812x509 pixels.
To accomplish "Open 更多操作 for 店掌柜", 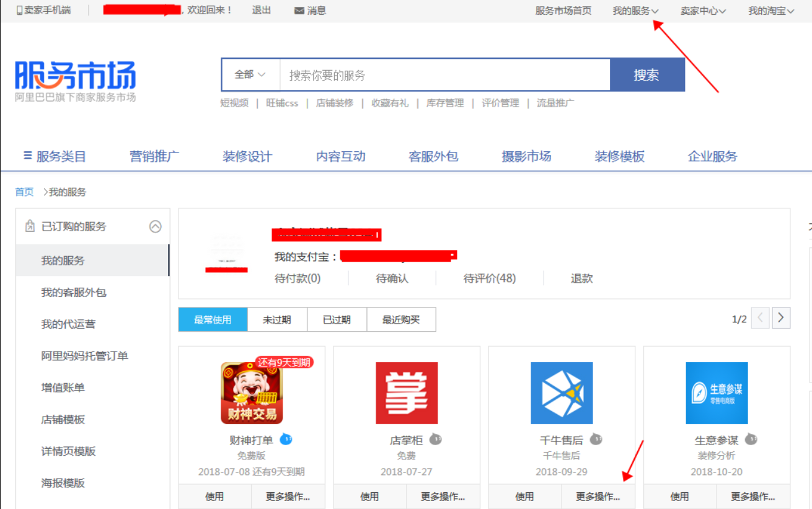I will 443,497.
